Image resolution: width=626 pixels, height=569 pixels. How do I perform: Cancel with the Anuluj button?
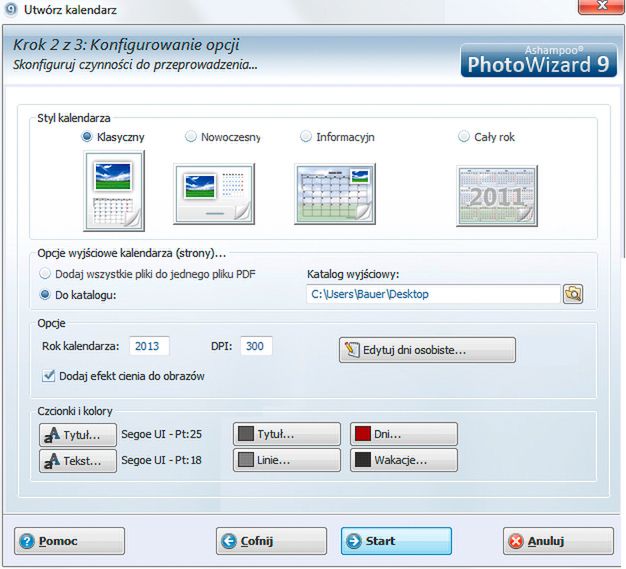(558, 541)
